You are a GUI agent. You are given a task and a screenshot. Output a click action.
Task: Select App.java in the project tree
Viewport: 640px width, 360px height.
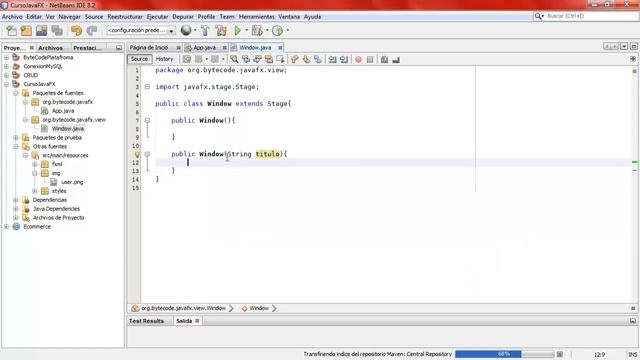pos(63,111)
